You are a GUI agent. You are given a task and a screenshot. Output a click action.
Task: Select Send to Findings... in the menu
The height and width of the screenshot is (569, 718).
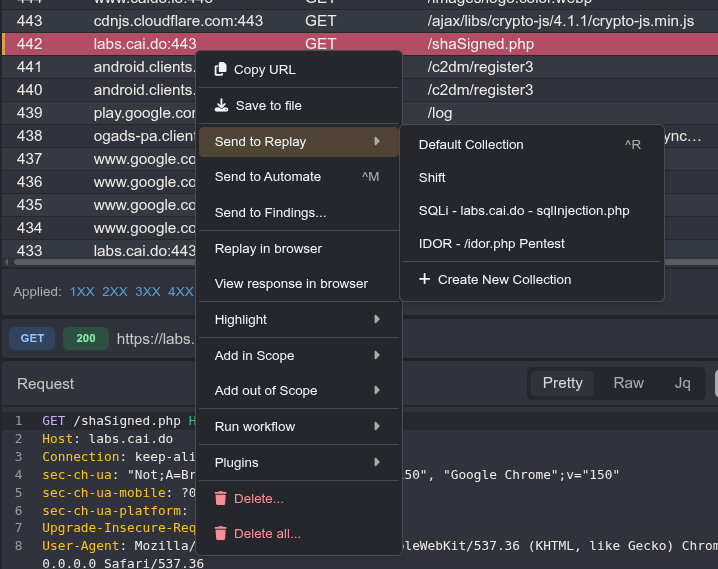coord(299,213)
